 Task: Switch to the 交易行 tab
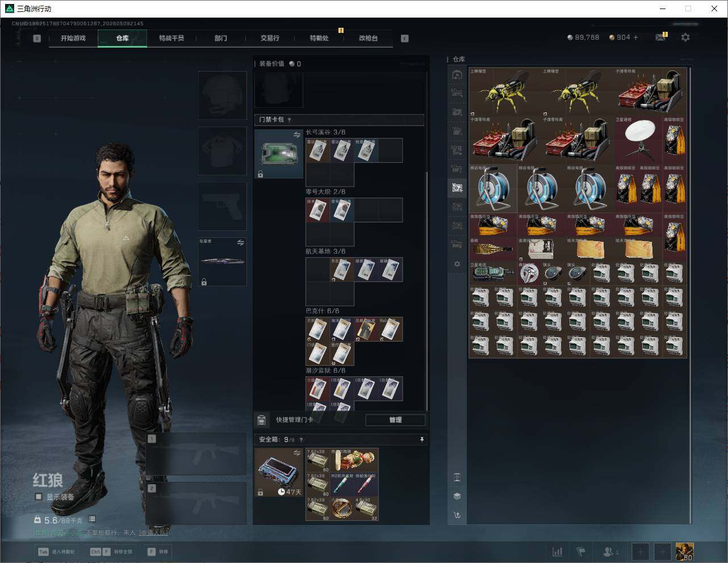[270, 38]
